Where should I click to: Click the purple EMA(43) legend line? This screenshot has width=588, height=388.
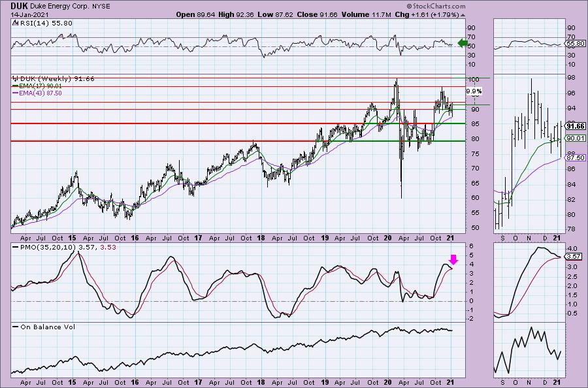pyautogui.click(x=16, y=93)
